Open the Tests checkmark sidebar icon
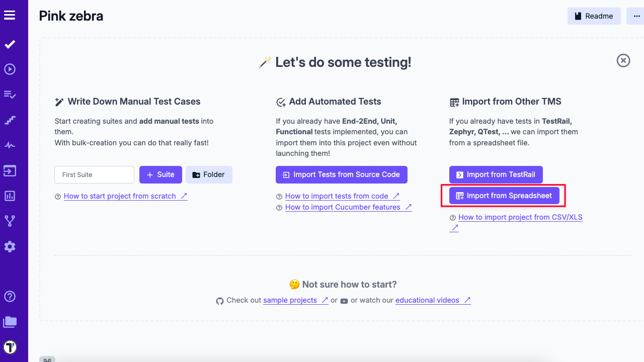This screenshot has height=362, width=644. 10,44
